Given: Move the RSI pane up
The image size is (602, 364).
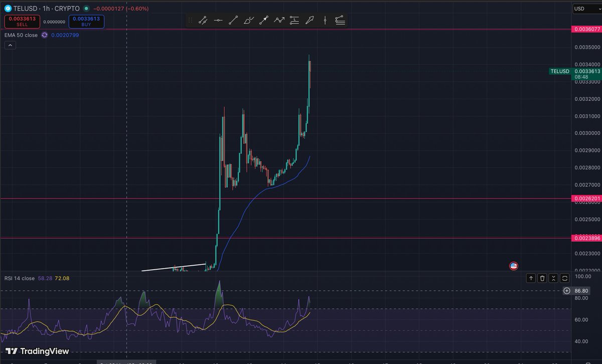Looking at the screenshot, I should [531, 278].
